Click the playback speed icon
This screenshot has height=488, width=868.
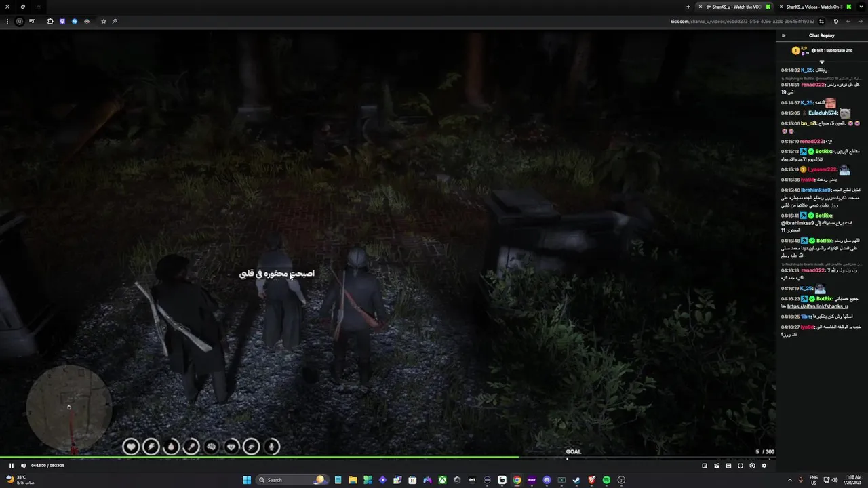(752, 466)
